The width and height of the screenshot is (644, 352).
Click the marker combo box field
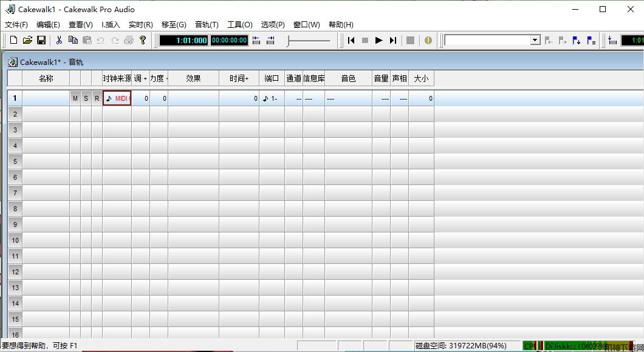tap(487, 40)
